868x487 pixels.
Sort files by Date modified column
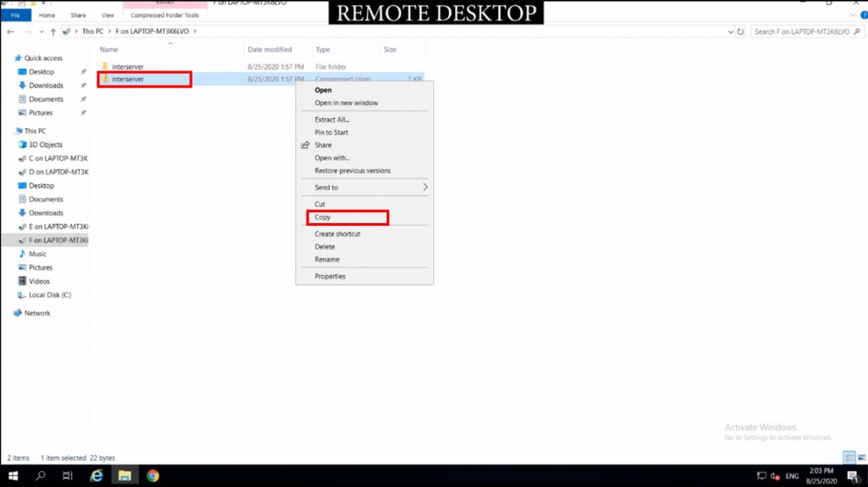[x=270, y=49]
